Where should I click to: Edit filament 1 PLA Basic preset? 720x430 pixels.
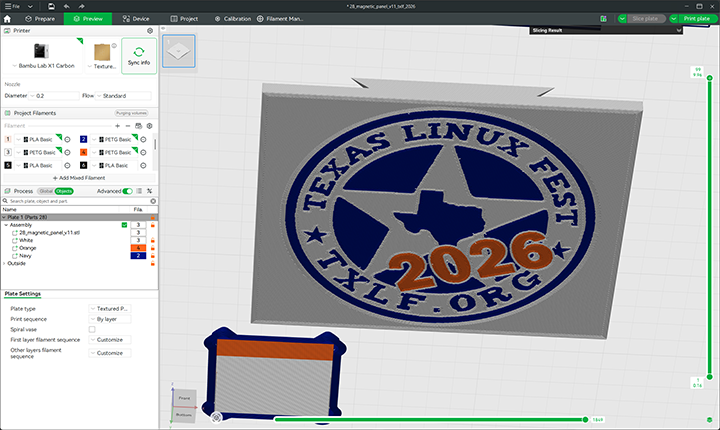point(67,139)
